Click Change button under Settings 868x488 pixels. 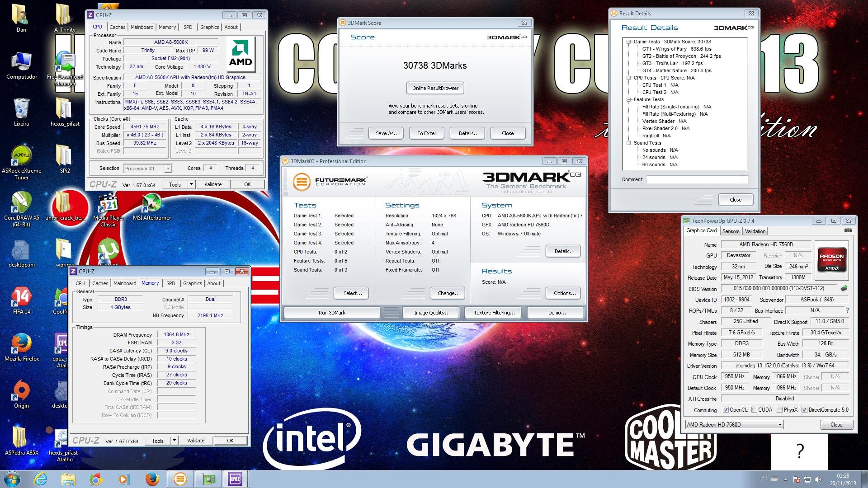[x=448, y=293]
